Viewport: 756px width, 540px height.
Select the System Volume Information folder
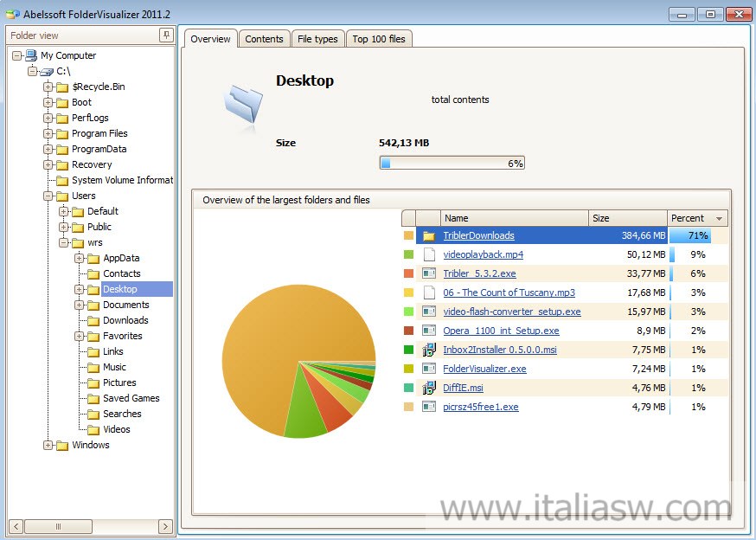click(x=122, y=181)
